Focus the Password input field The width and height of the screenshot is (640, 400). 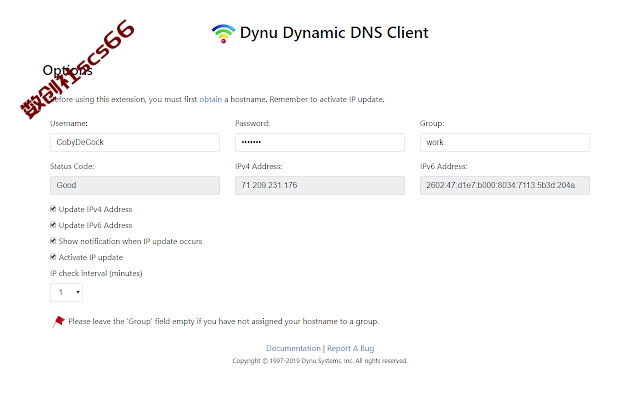[x=320, y=142]
